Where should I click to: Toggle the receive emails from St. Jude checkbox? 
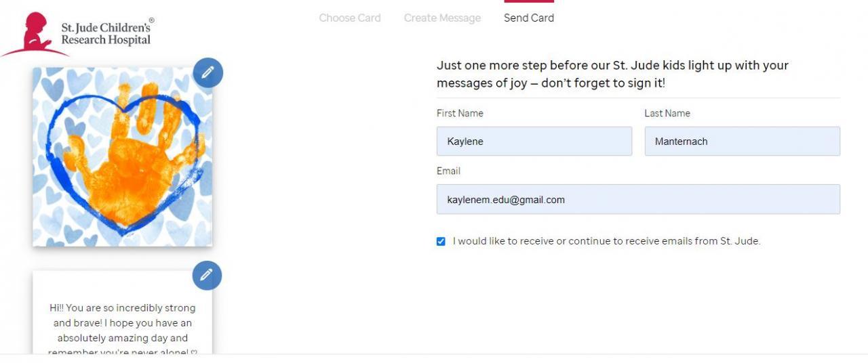441,241
